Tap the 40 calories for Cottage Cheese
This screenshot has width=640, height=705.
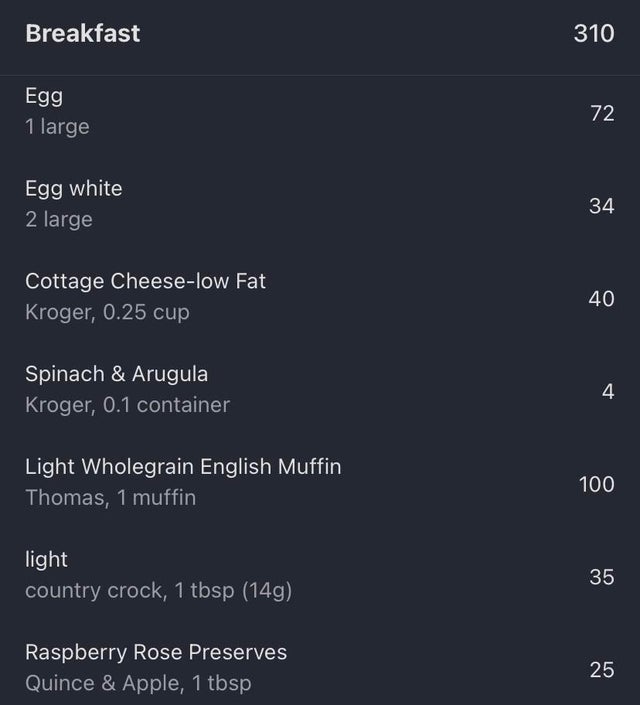coord(601,299)
